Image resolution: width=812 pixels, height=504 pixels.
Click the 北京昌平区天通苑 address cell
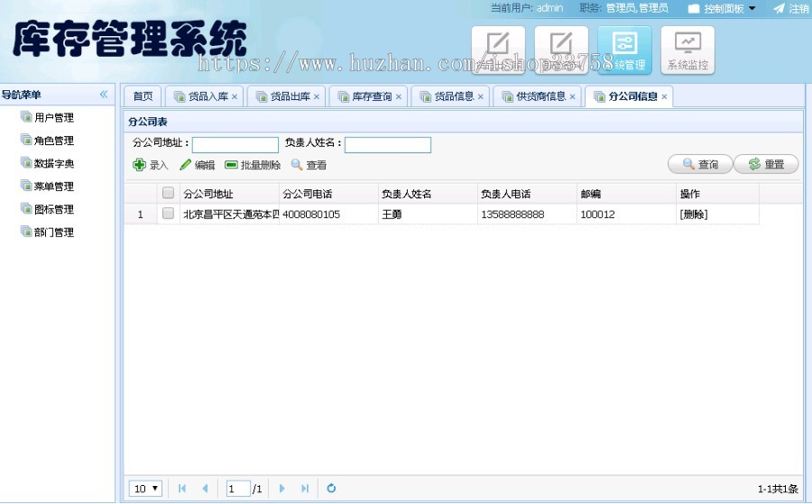[x=229, y=215]
